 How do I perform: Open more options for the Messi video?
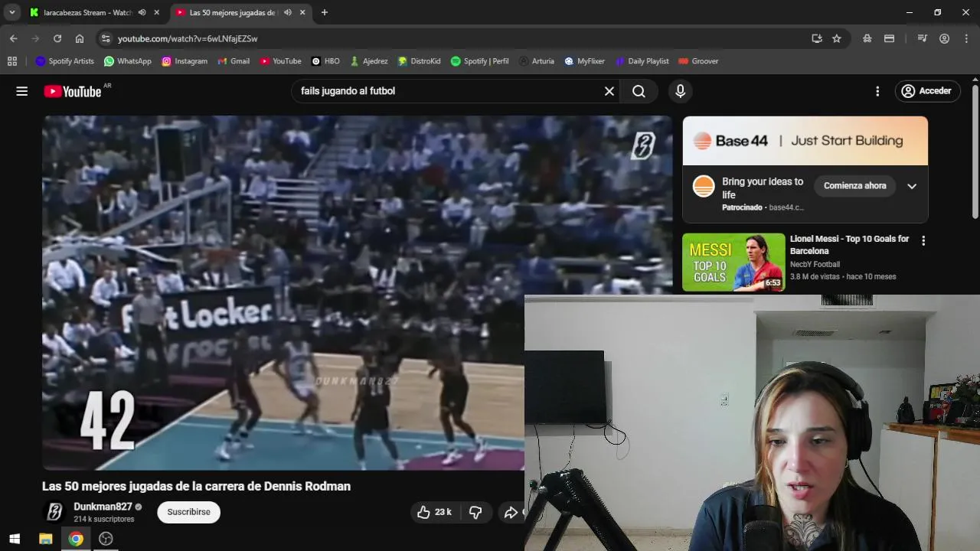923,240
